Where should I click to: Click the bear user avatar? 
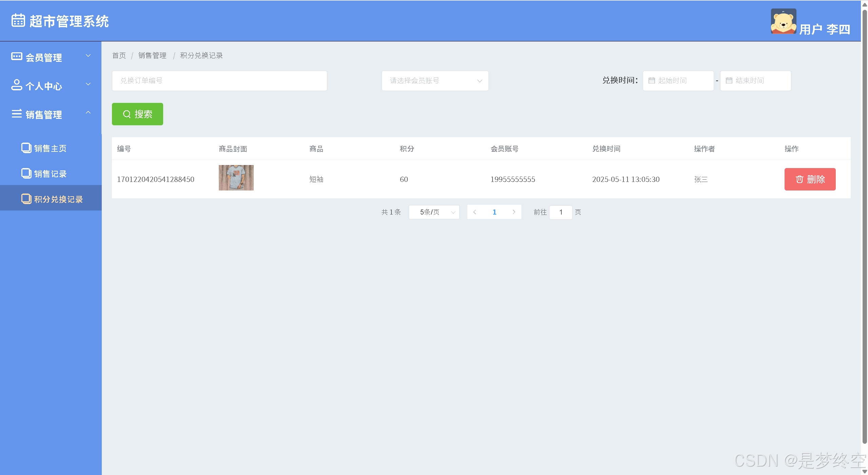coord(783,21)
